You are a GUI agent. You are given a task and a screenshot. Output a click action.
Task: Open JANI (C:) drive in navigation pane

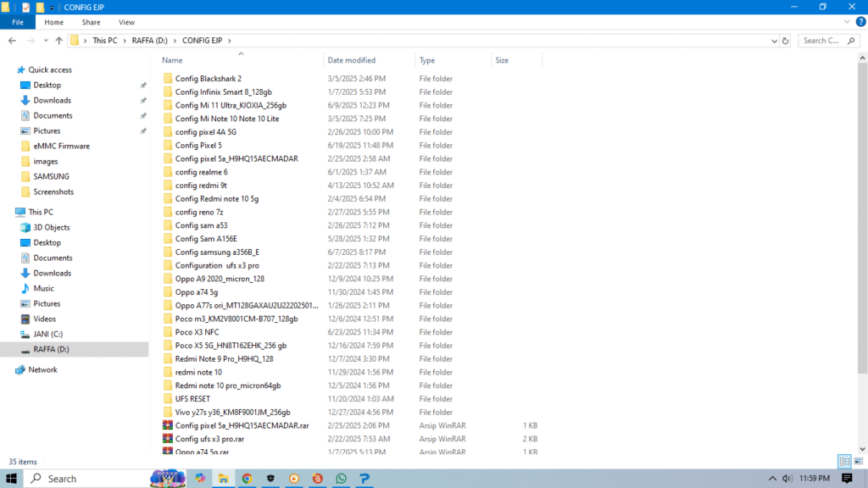tap(47, 334)
